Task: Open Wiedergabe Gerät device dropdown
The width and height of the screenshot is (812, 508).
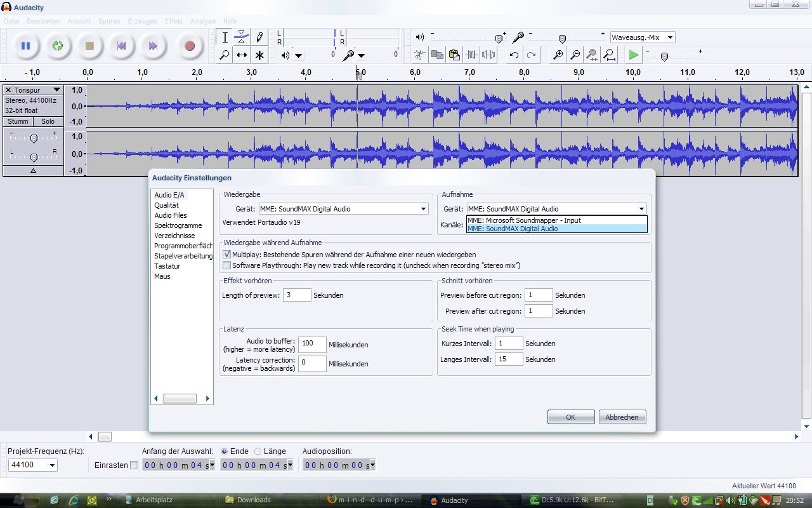Action: (343, 209)
